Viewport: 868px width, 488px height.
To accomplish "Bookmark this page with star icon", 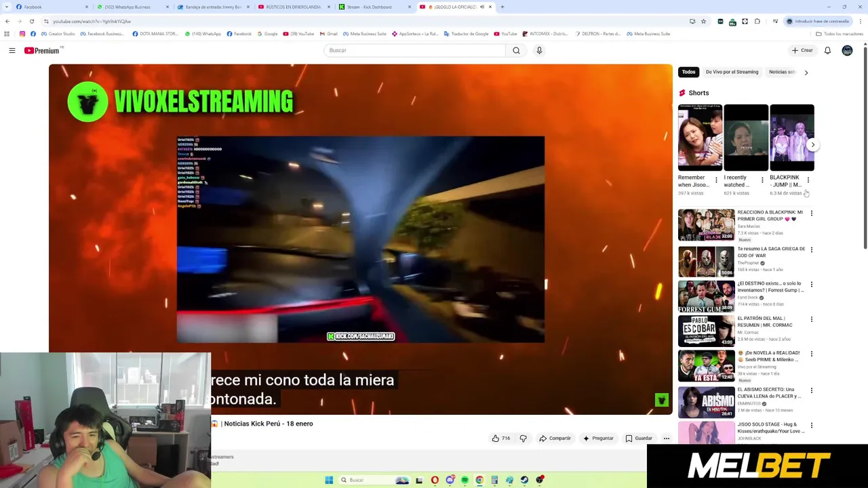I will coord(703,21).
